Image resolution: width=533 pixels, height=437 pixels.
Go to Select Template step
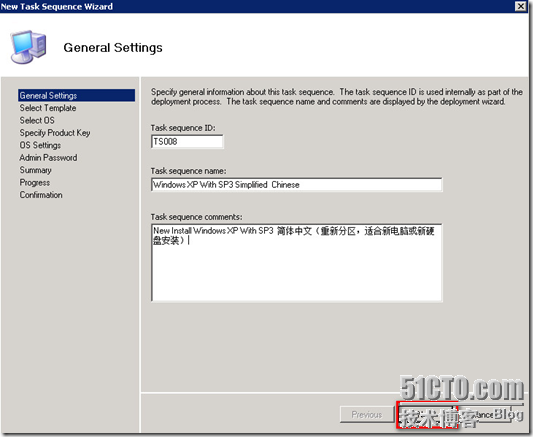48,108
